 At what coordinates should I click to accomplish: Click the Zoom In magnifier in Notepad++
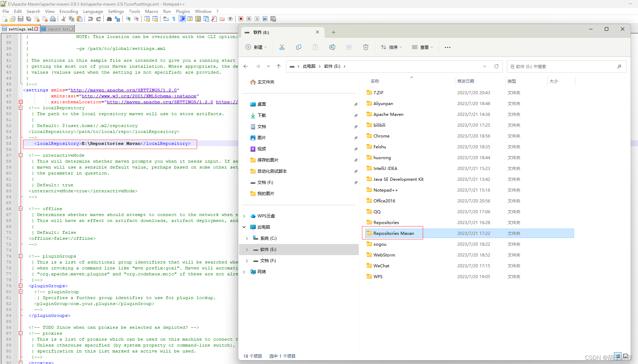point(128,19)
